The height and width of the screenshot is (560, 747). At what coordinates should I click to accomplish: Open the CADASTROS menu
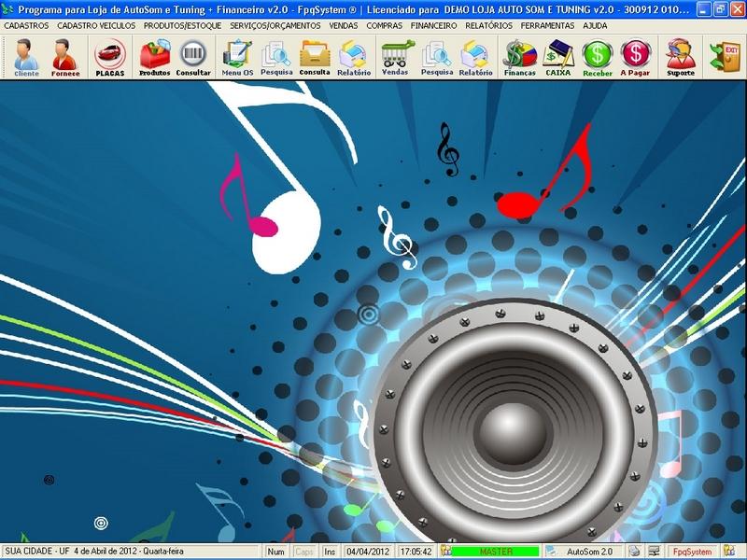click(x=26, y=26)
